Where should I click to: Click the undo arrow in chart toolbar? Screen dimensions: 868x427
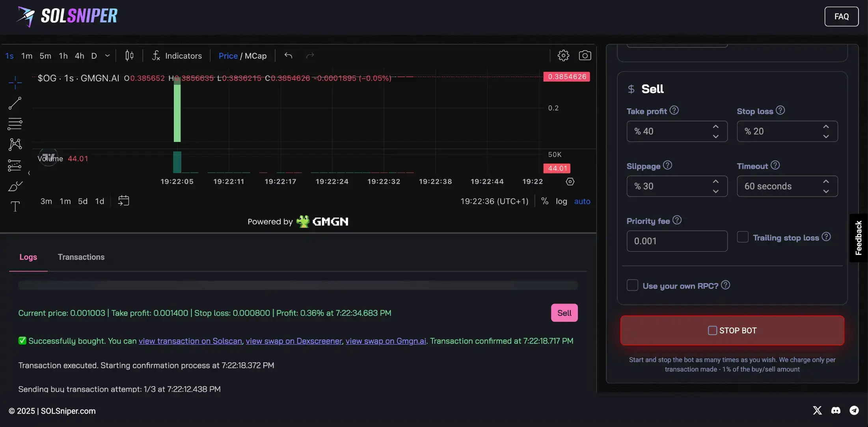[x=288, y=56]
